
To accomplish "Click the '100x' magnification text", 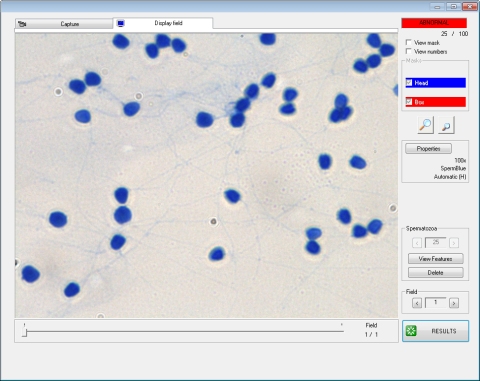I will click(460, 160).
